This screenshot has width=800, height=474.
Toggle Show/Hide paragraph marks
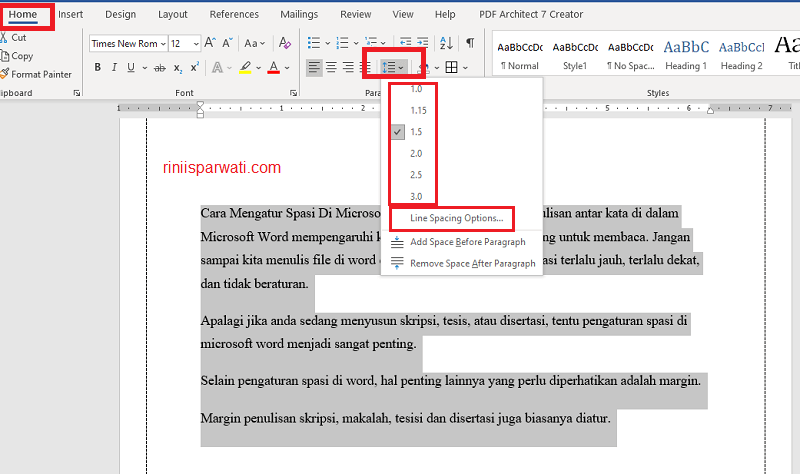470,43
